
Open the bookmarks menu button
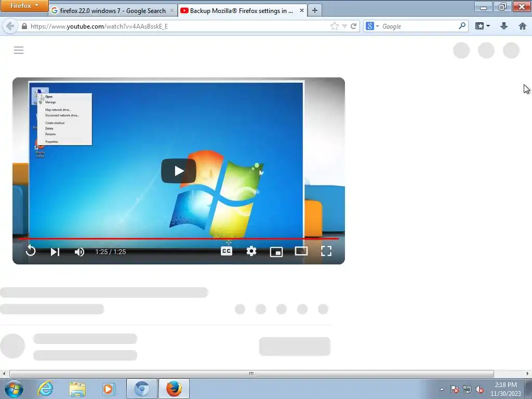coord(482,26)
